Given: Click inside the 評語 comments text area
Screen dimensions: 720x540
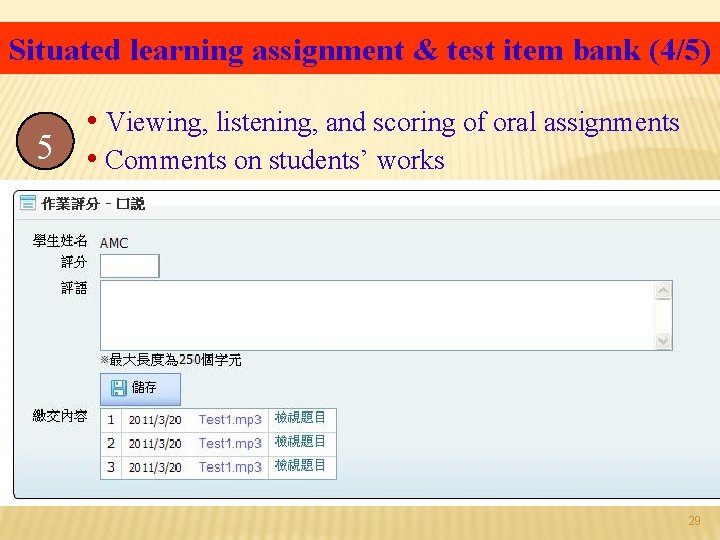Looking at the screenshot, I should pos(377,315).
